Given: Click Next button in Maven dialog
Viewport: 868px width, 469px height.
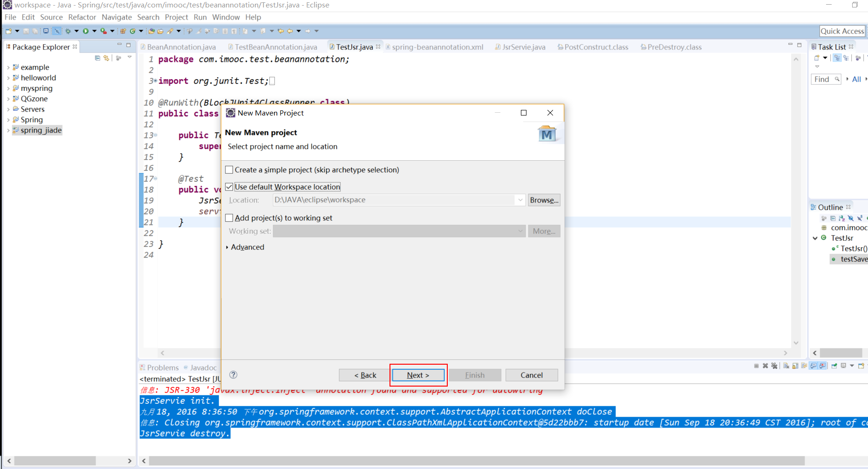Looking at the screenshot, I should 418,375.
